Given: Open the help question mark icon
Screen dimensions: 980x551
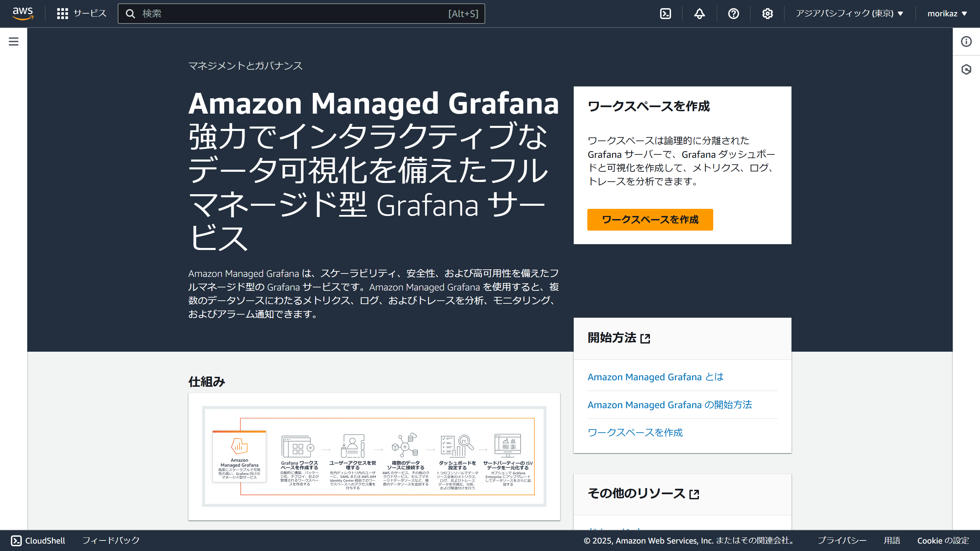Looking at the screenshot, I should [x=734, y=14].
